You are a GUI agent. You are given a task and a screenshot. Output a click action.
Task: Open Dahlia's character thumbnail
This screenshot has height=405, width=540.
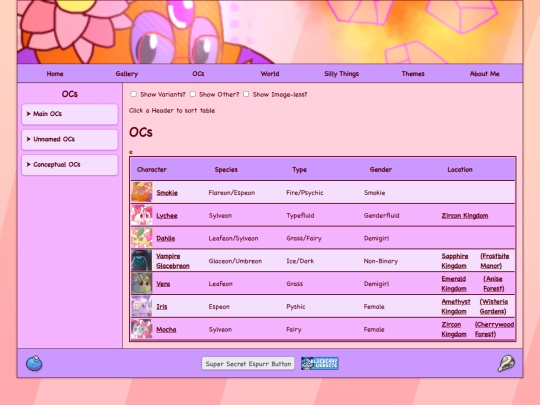(x=142, y=238)
